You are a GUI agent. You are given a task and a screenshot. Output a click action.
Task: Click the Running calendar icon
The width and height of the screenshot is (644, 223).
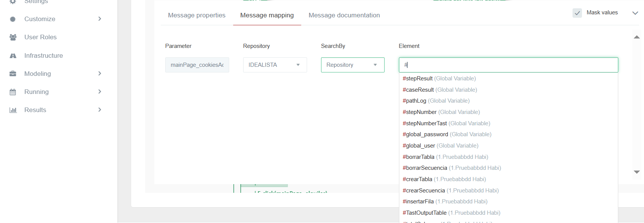tap(13, 92)
